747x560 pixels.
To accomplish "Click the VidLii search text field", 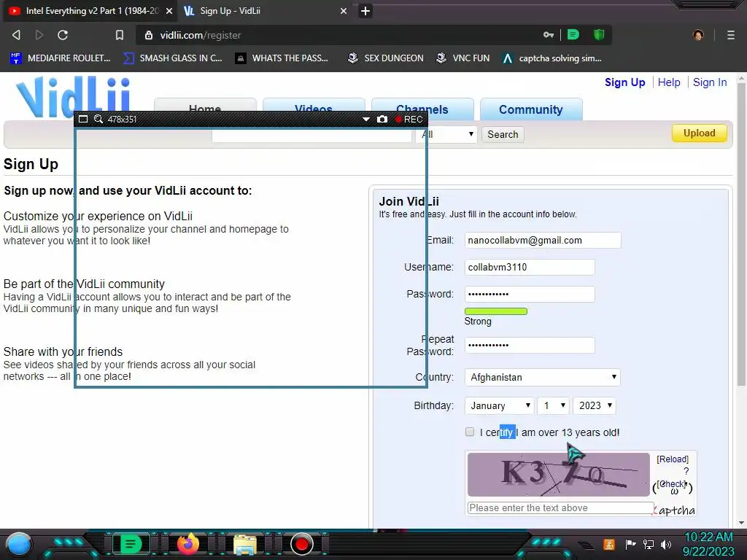I will 311,134.
